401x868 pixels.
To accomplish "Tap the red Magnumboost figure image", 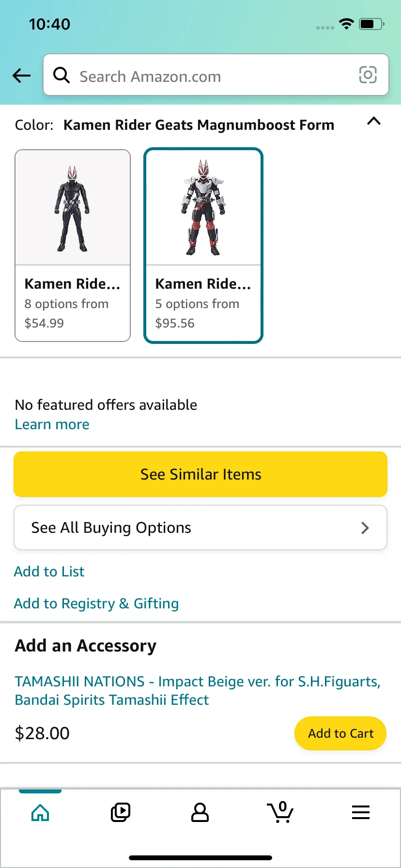I will coord(203,208).
